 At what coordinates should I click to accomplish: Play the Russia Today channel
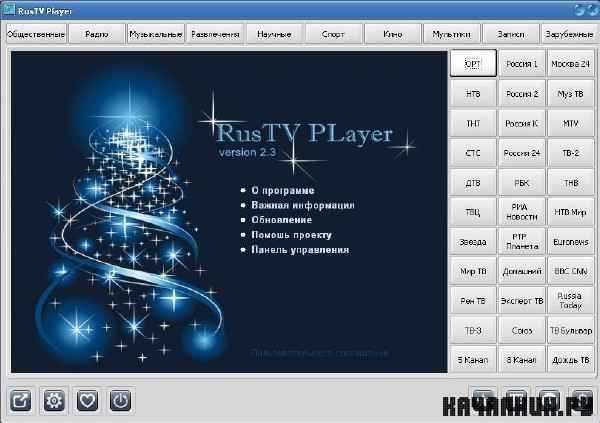571,301
